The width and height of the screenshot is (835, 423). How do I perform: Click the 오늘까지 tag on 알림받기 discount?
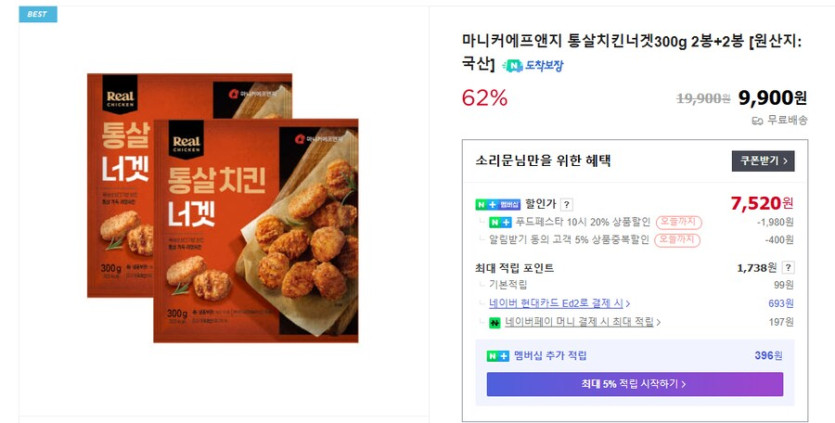[678, 240]
